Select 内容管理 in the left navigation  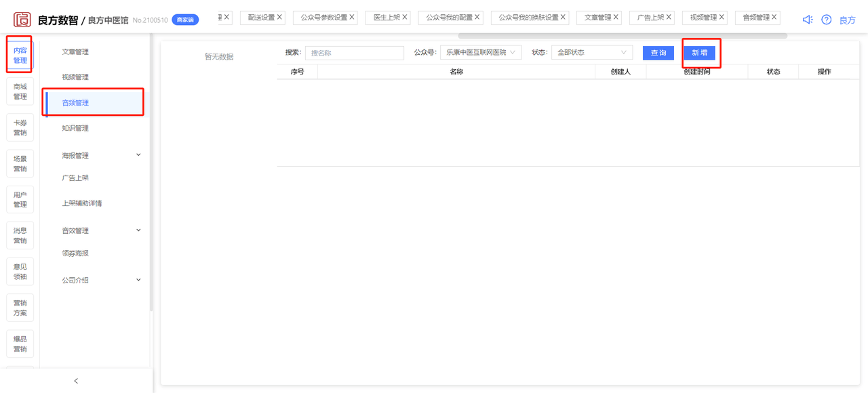coord(20,56)
